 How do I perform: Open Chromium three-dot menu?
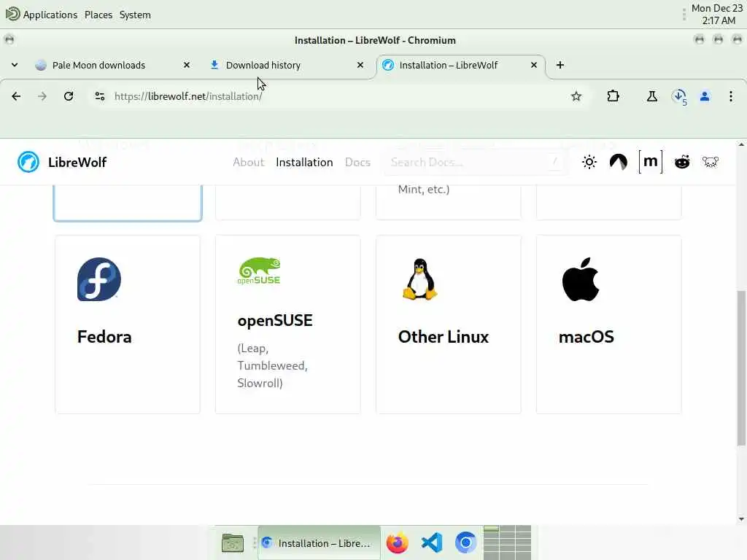pos(730,96)
